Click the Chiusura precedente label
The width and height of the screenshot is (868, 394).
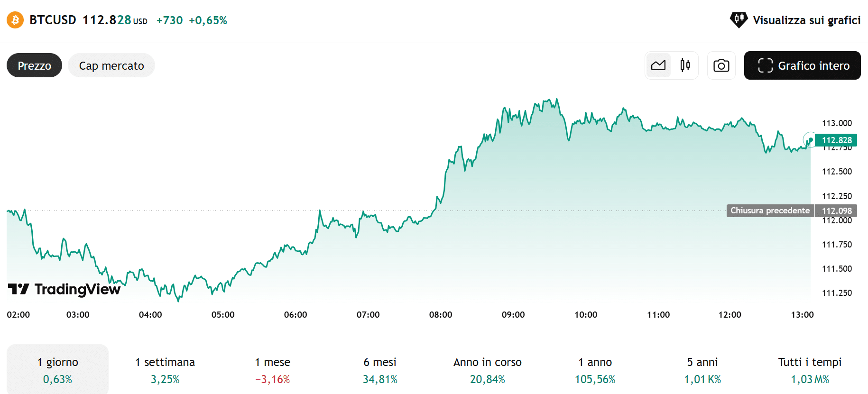pyautogui.click(x=769, y=210)
